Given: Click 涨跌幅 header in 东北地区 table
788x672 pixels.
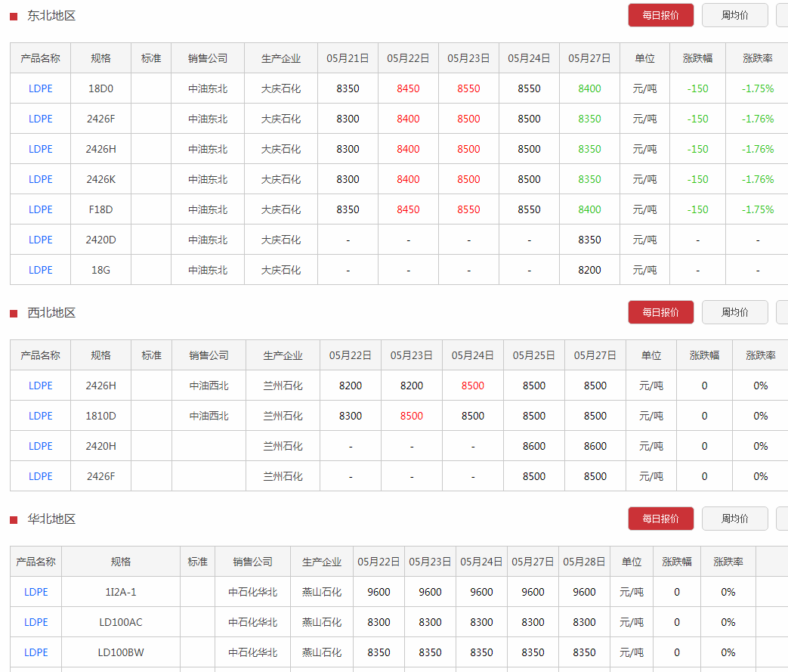Looking at the screenshot, I should (x=697, y=58).
